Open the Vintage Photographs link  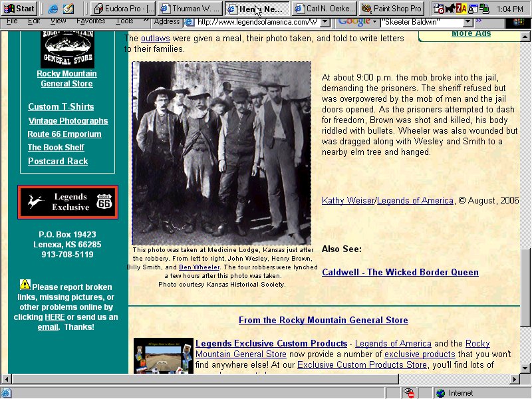click(68, 121)
